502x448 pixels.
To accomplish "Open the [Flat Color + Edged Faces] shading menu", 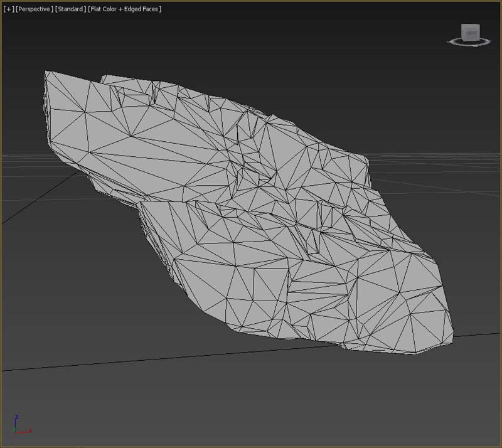I will pyautogui.click(x=125, y=9).
